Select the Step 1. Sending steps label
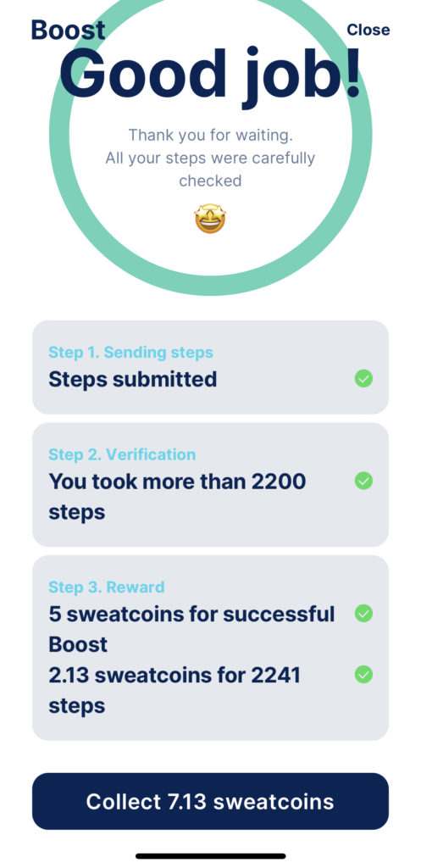421x868 pixels. (x=130, y=352)
